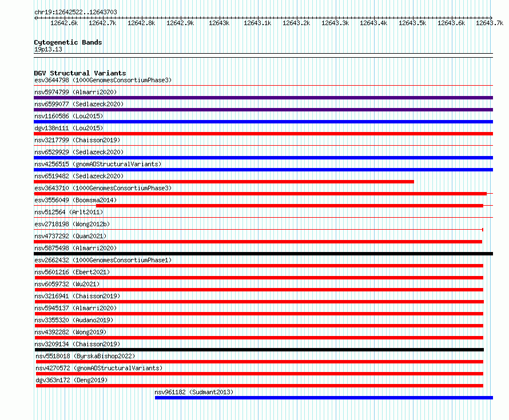
Task: Select nsv5518018 (ByrskaBishop2022) label
Action: (x=85, y=356)
